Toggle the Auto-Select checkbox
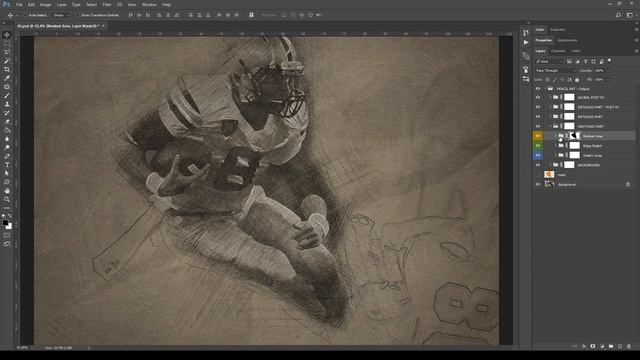 (x=25, y=15)
